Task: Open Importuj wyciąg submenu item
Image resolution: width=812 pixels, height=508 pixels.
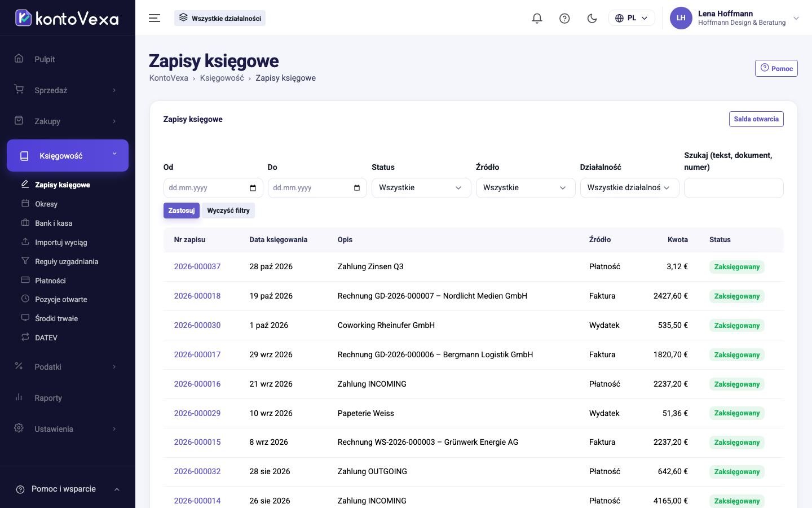Action: (61, 242)
